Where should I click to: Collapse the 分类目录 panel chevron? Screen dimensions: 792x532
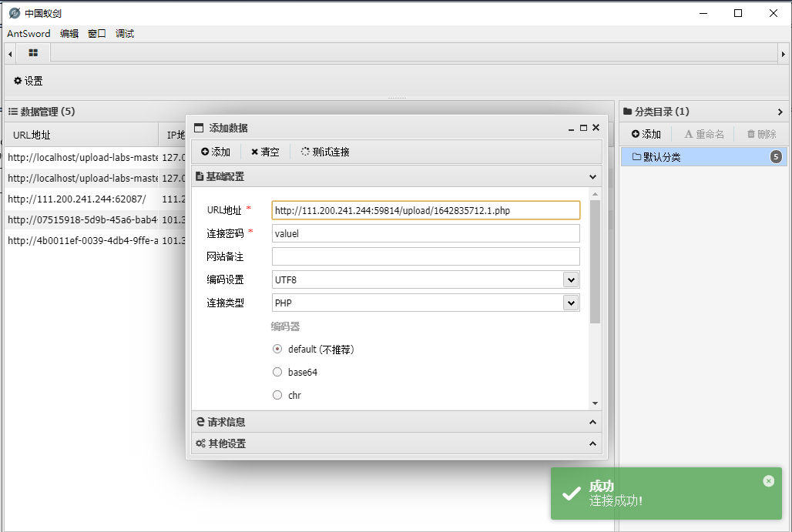tap(780, 112)
